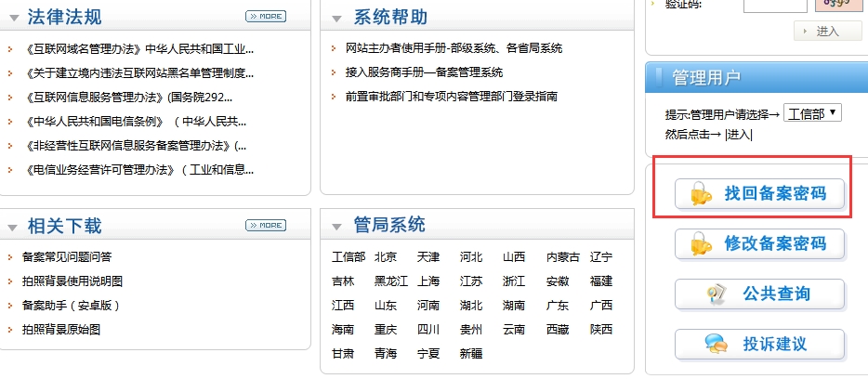This screenshot has height=379, width=868.
Task: Open the 《电信业务经营许可管理办法》 link
Action: 141,169
